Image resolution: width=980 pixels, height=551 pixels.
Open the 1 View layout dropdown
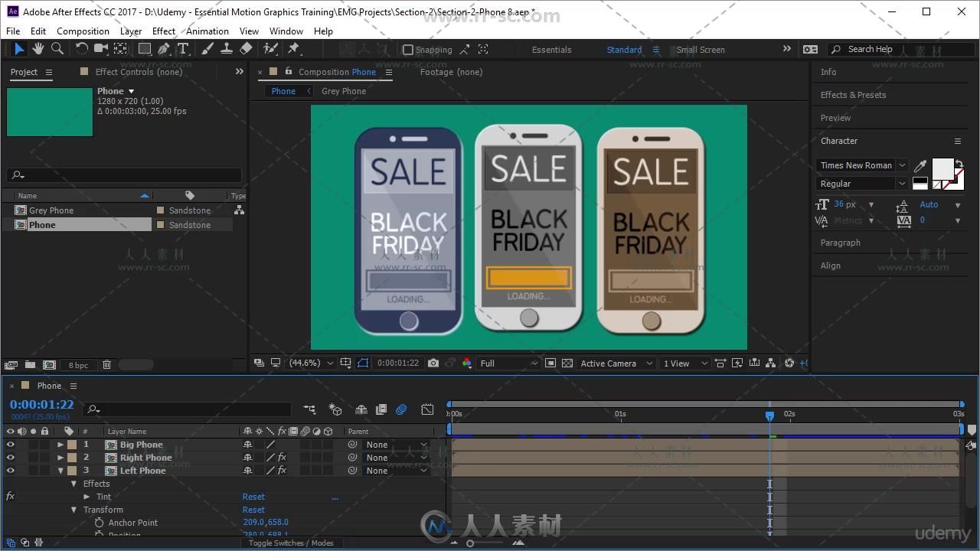click(x=685, y=364)
